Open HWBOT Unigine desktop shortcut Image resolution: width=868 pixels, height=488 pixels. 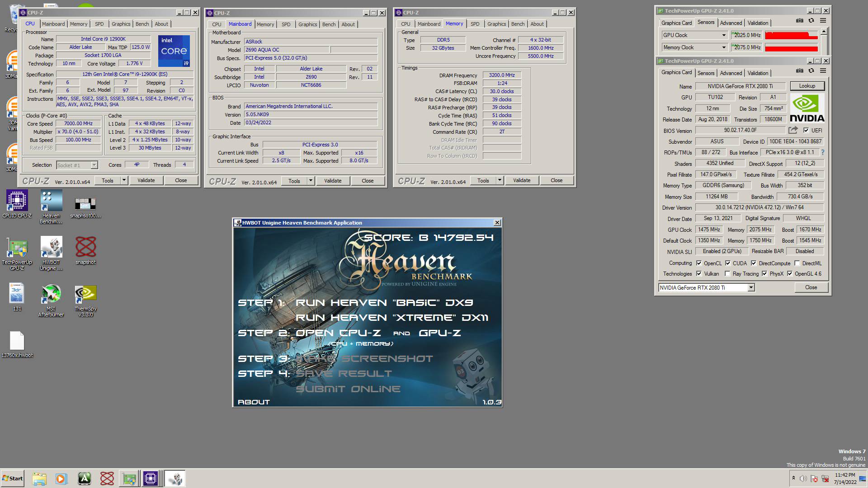coord(51,253)
